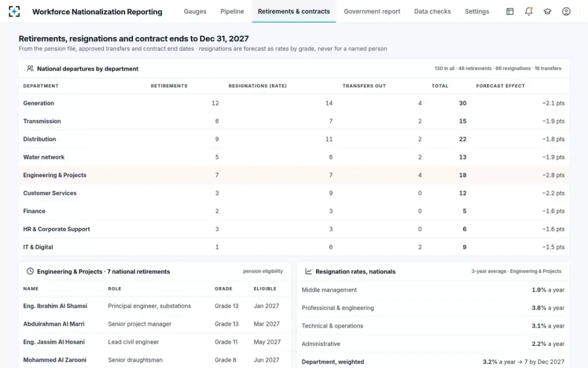Image resolution: width=588 pixels, height=368 pixels.
Task: Select the Customer Services department row
Action: pyautogui.click(x=294, y=193)
